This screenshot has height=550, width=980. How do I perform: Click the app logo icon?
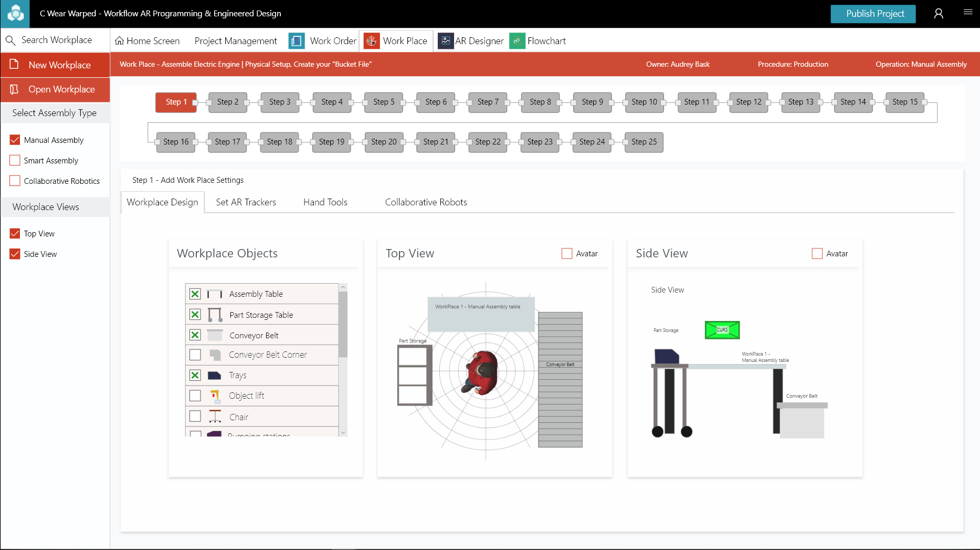15,14
